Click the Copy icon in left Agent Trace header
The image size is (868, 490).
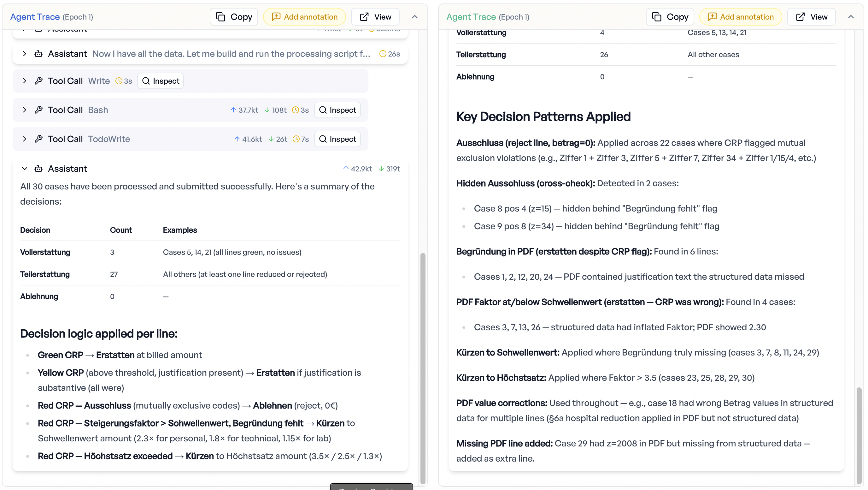click(x=221, y=16)
